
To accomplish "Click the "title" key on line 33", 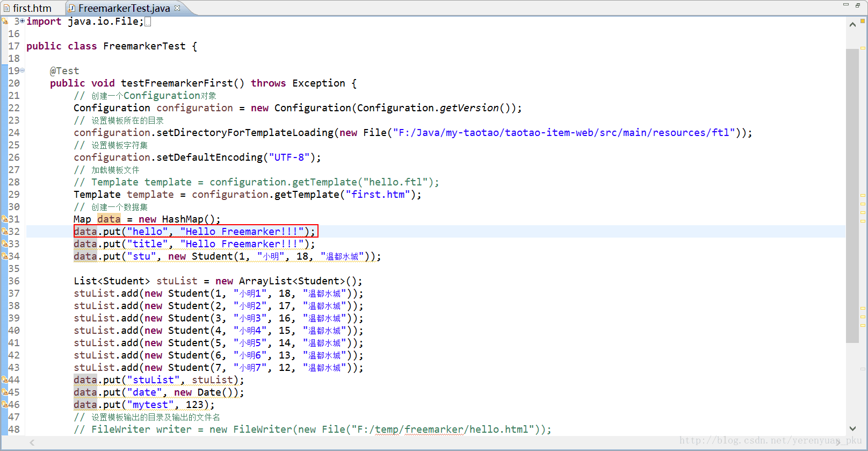I will [x=147, y=244].
